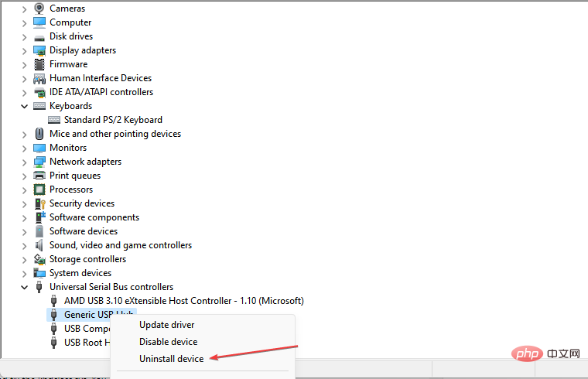The image size is (588, 379).
Task: Choose Uninstall device from context menu
Action: (x=172, y=359)
